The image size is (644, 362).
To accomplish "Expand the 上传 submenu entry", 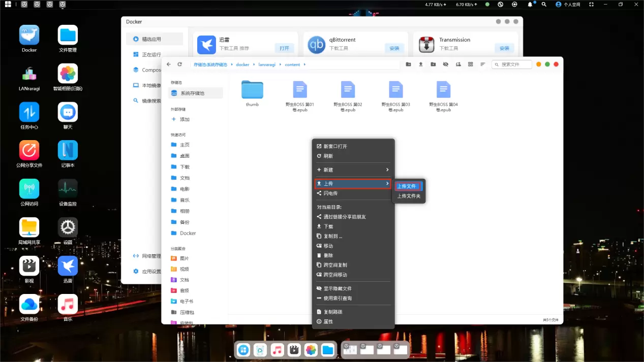I will [353, 183].
